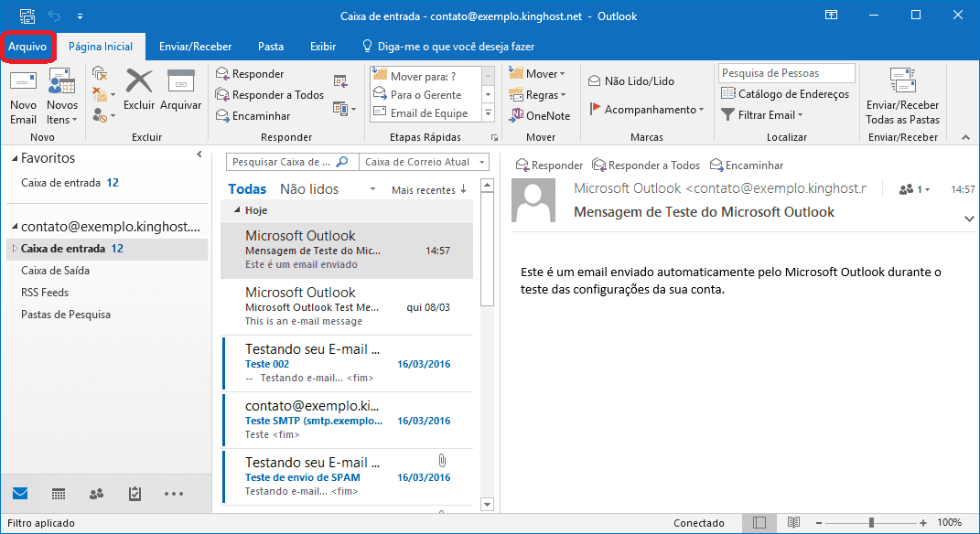Toggle Não Lido/Lido status

(630, 81)
